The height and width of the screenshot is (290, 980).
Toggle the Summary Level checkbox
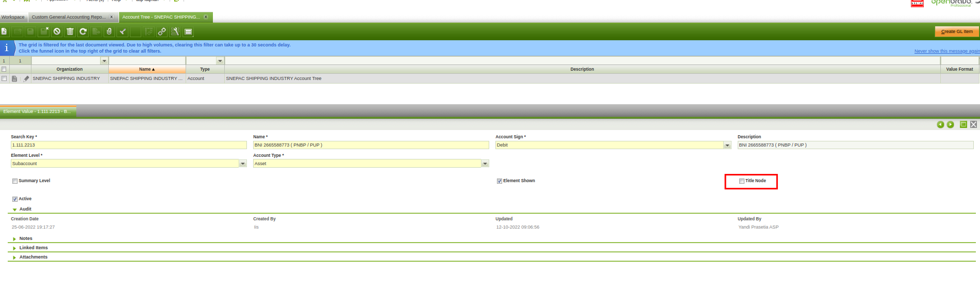(x=15, y=181)
